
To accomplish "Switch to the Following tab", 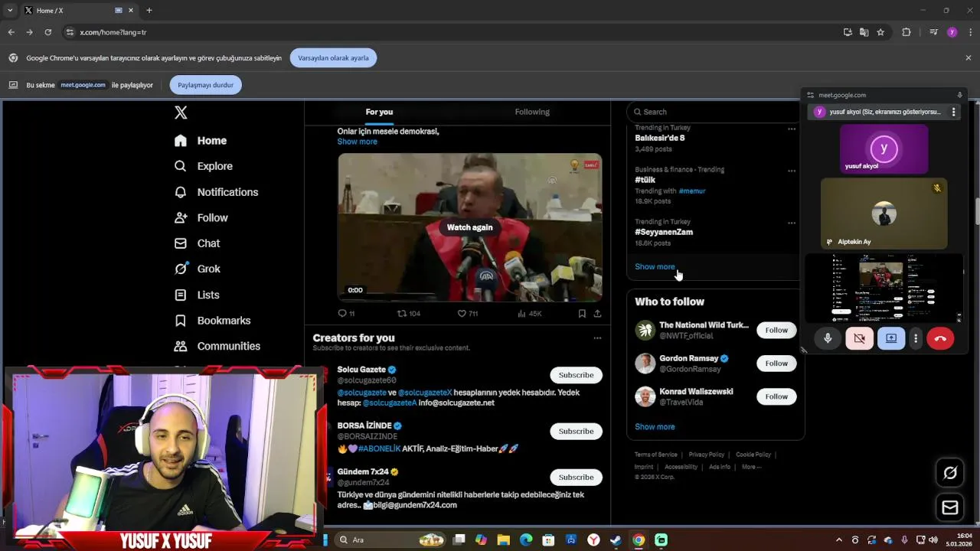I will click(x=532, y=112).
